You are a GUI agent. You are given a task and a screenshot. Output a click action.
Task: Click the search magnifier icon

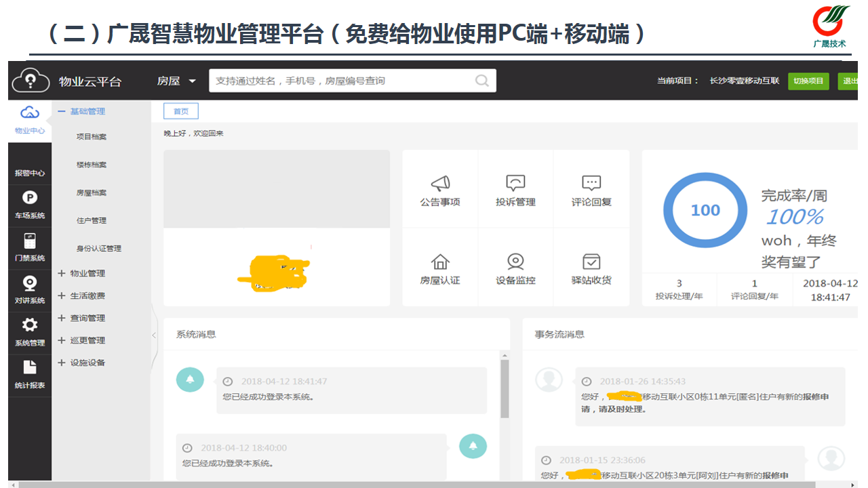click(481, 81)
